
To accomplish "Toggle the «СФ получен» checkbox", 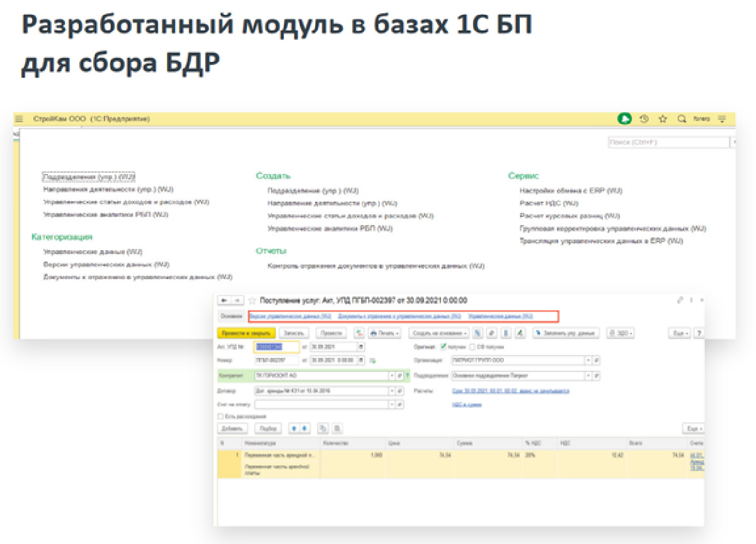I will (472, 347).
